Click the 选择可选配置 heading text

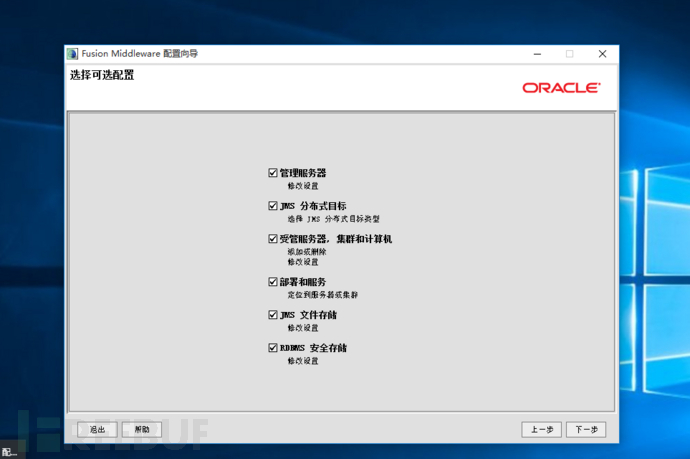[x=102, y=75]
